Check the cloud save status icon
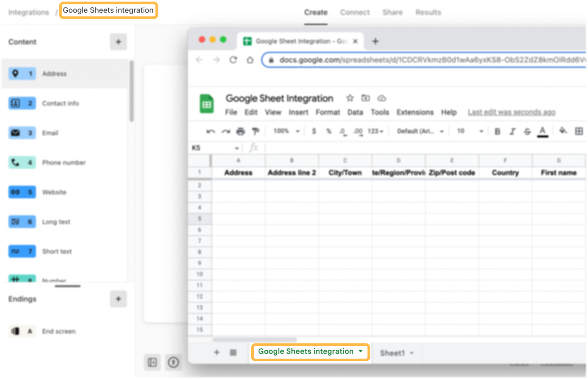Image resolution: width=588 pixels, height=379 pixels. pyautogui.click(x=382, y=98)
